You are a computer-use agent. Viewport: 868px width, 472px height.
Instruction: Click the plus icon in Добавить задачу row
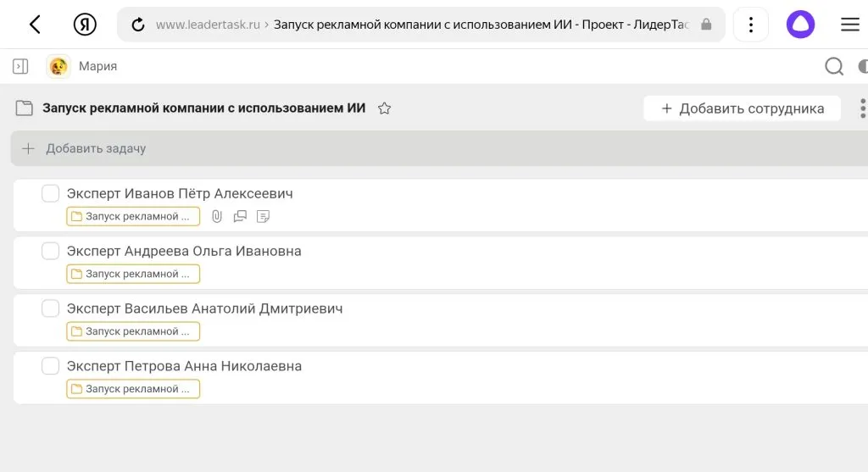(x=28, y=148)
